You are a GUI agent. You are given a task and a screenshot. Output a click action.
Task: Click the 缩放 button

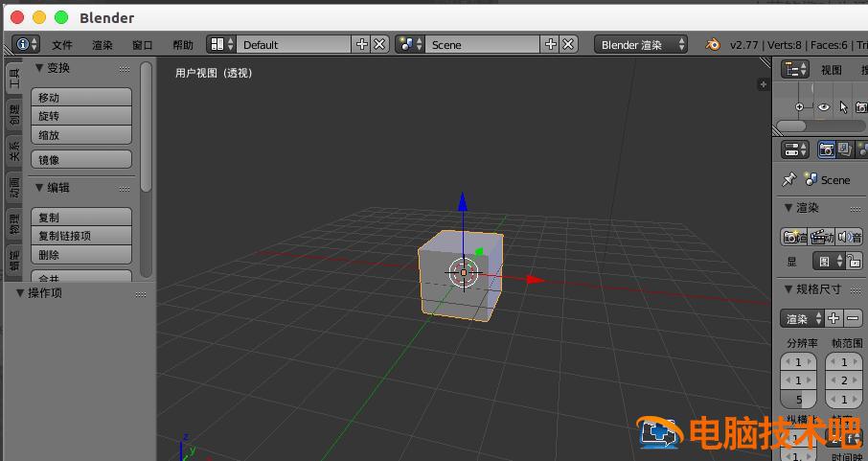pos(81,134)
